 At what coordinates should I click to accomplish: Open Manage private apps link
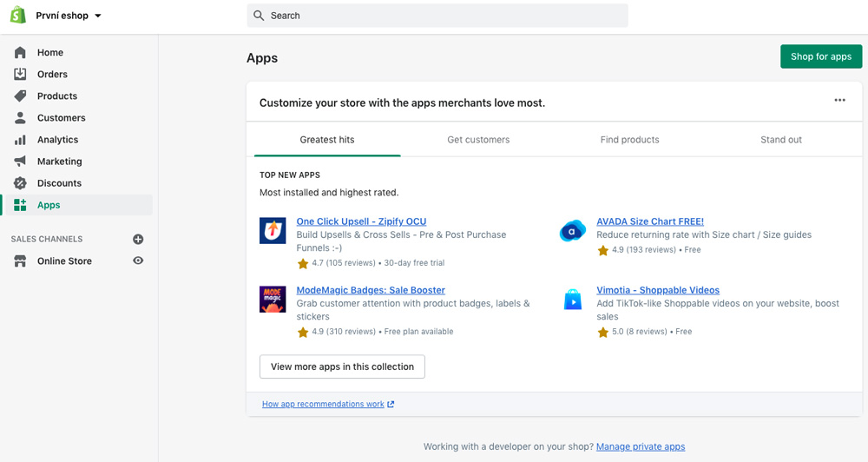point(641,446)
